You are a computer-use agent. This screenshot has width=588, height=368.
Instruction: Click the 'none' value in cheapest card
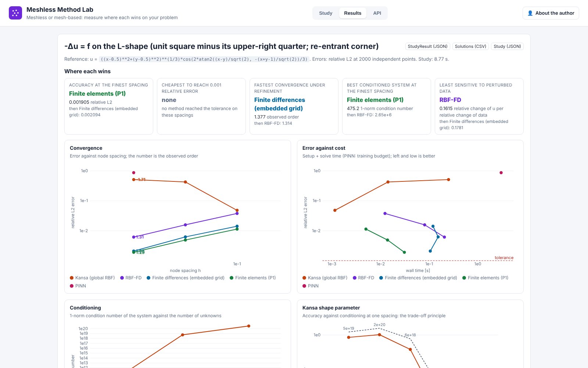(169, 100)
